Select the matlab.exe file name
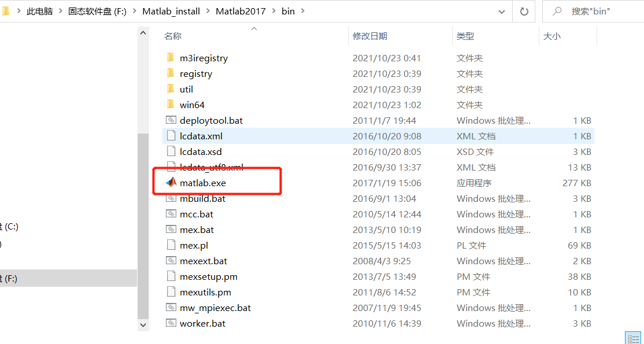Image resolution: width=644 pixels, height=344 pixels. pyautogui.click(x=203, y=183)
